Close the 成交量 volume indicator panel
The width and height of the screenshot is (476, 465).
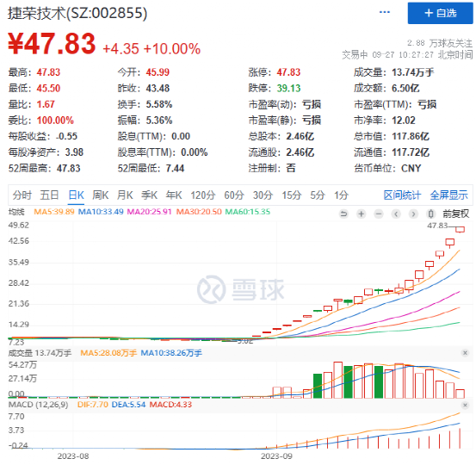[465, 353]
